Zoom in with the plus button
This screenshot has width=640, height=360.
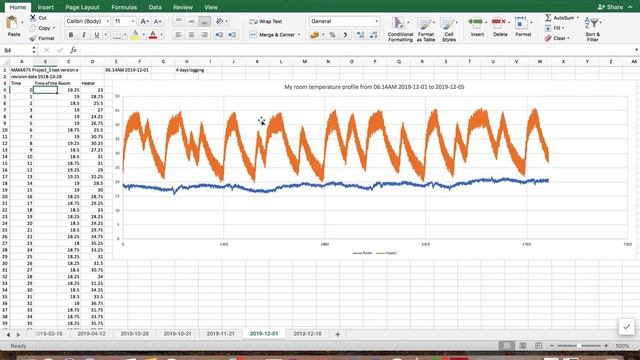point(606,346)
